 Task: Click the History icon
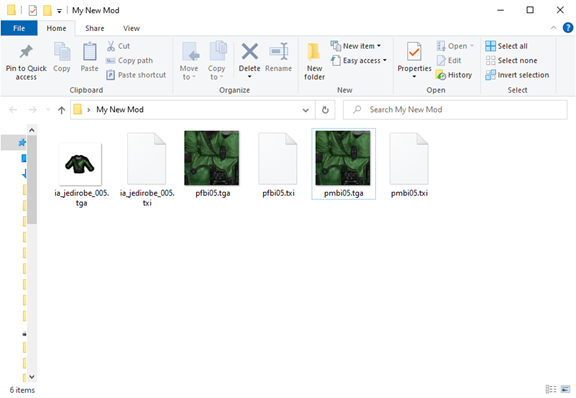pos(441,75)
